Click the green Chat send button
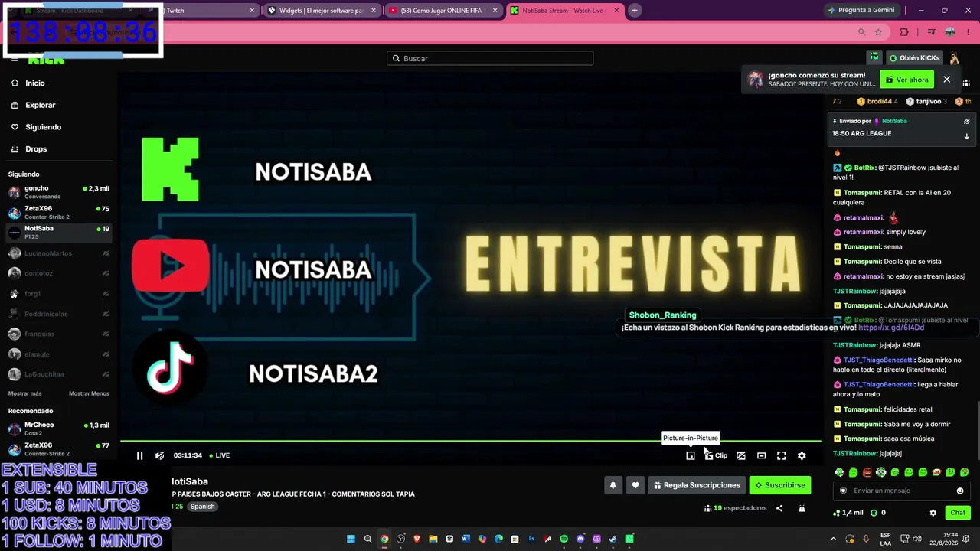 click(958, 513)
